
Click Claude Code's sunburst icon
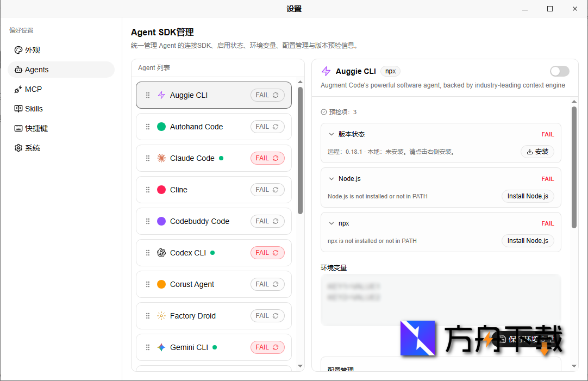click(161, 158)
